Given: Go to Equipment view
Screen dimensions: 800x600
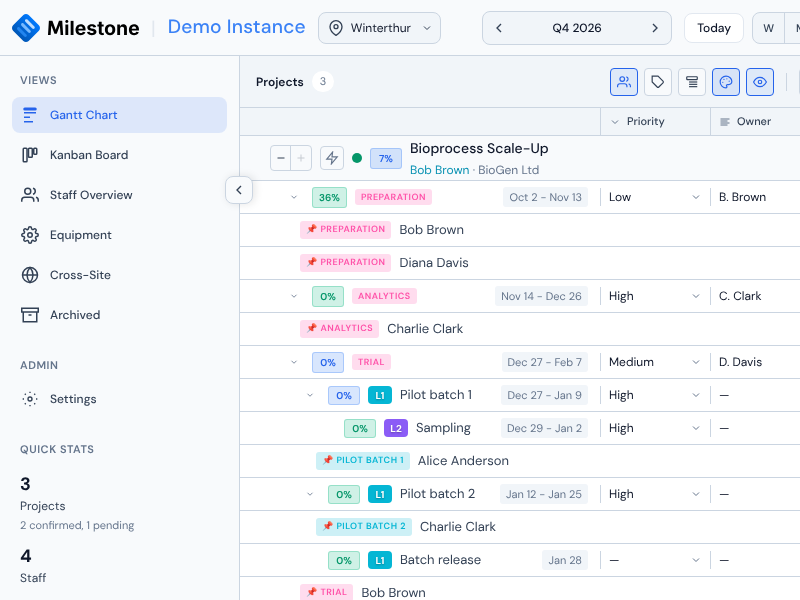Looking at the screenshot, I should click(119, 235).
